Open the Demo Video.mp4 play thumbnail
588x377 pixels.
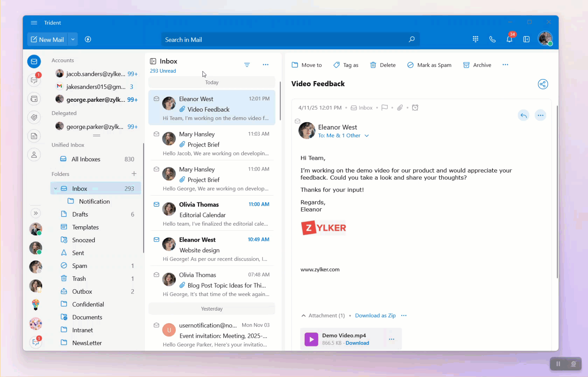point(311,339)
